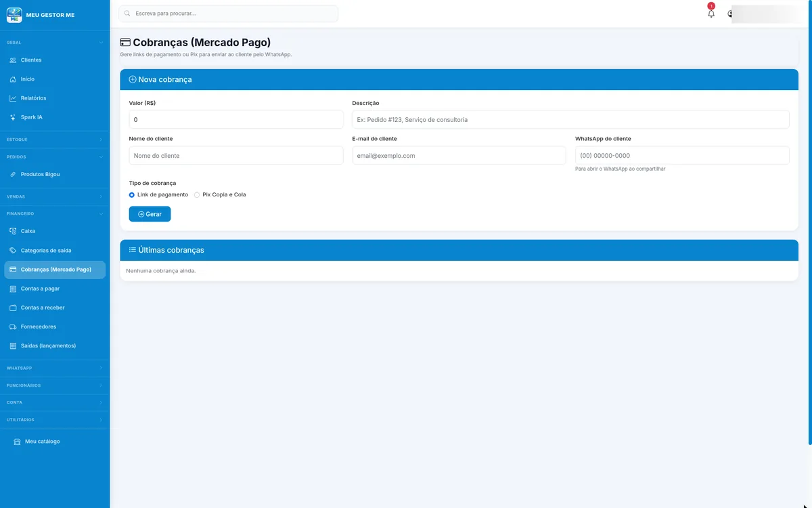Viewport: 812px width, 508px height.
Task: Click the Spark IA sparkle icon
Action: (13, 117)
